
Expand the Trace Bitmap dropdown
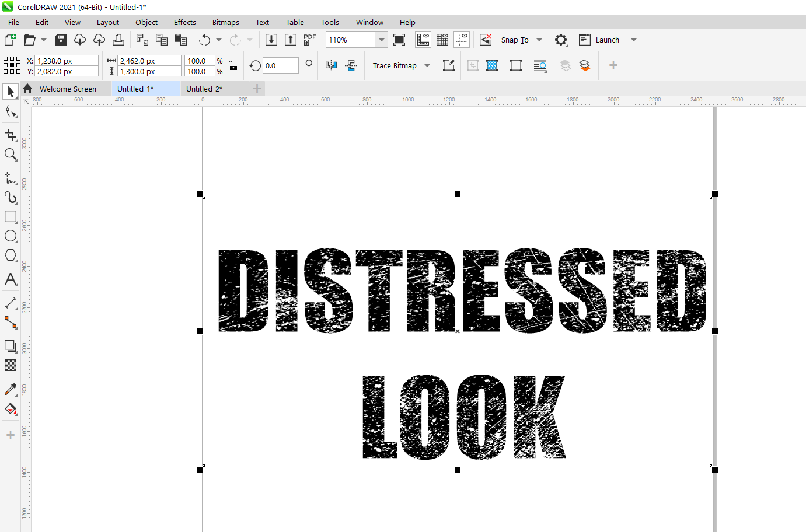pyautogui.click(x=427, y=65)
